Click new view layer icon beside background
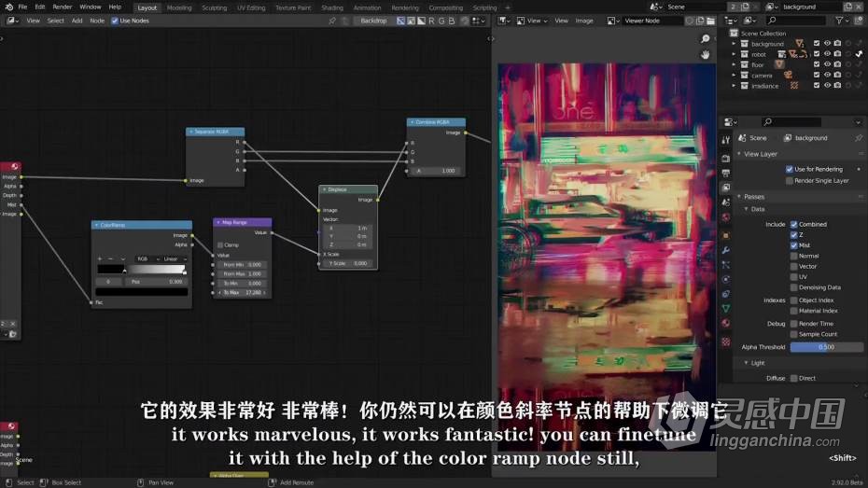The width and height of the screenshot is (868, 488). tap(848, 7)
